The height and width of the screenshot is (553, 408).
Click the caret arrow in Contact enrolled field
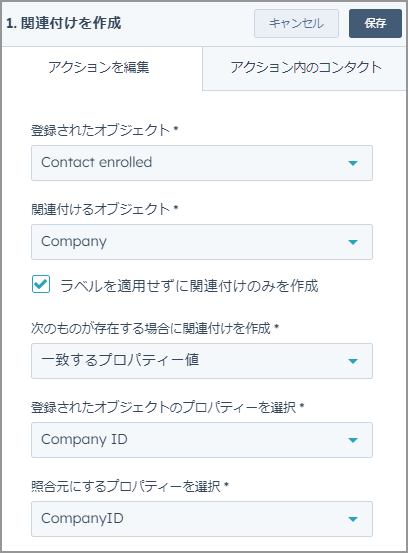(x=353, y=163)
